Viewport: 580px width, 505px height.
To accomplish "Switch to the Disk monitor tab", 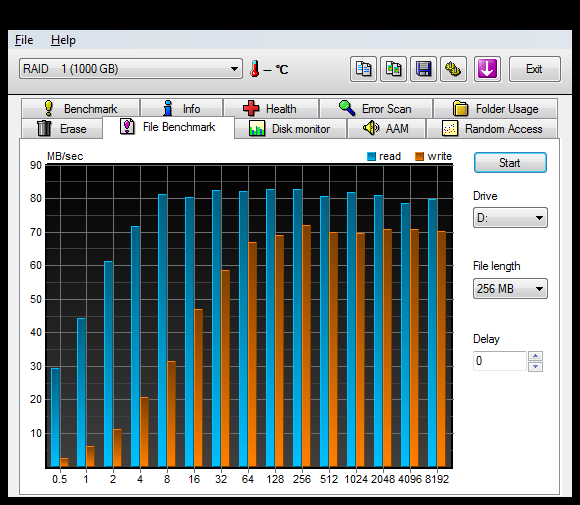I will click(290, 128).
